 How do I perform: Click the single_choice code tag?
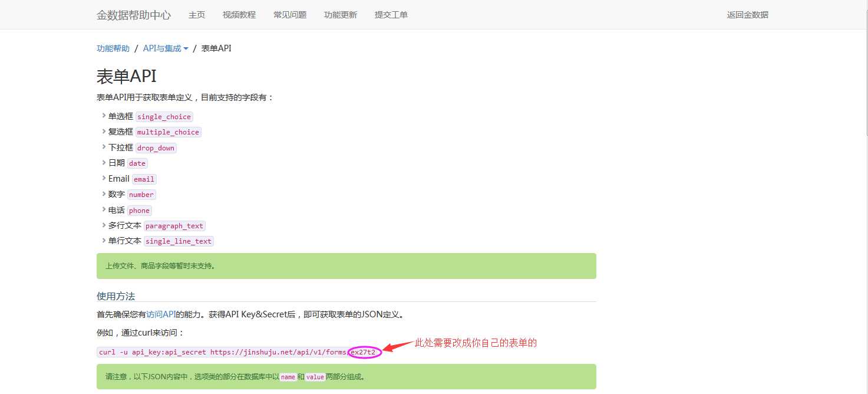click(x=164, y=117)
